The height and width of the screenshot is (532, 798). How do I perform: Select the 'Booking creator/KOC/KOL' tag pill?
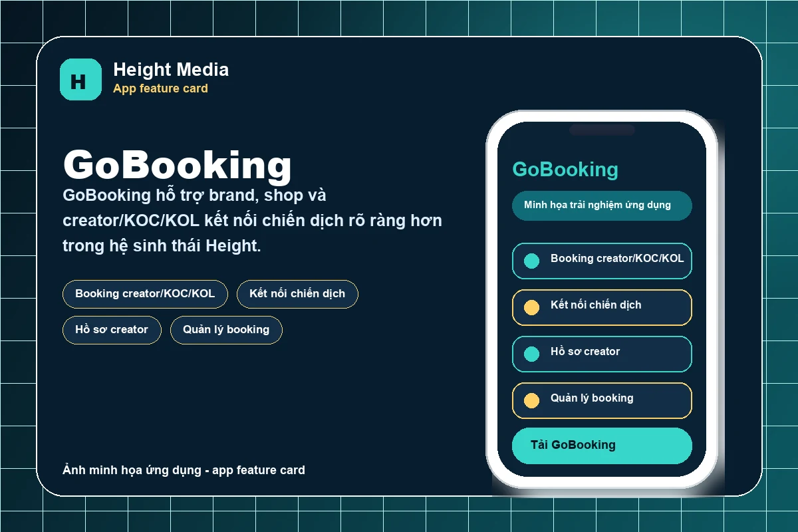(x=145, y=294)
